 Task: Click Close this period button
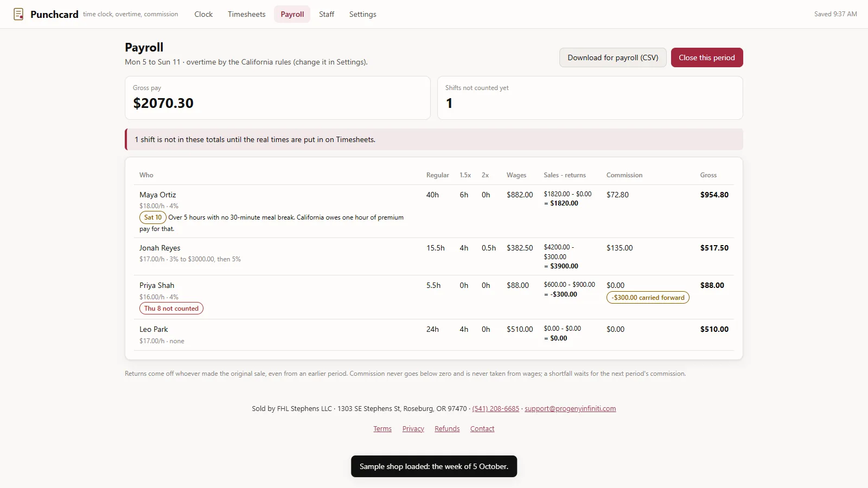(x=707, y=57)
